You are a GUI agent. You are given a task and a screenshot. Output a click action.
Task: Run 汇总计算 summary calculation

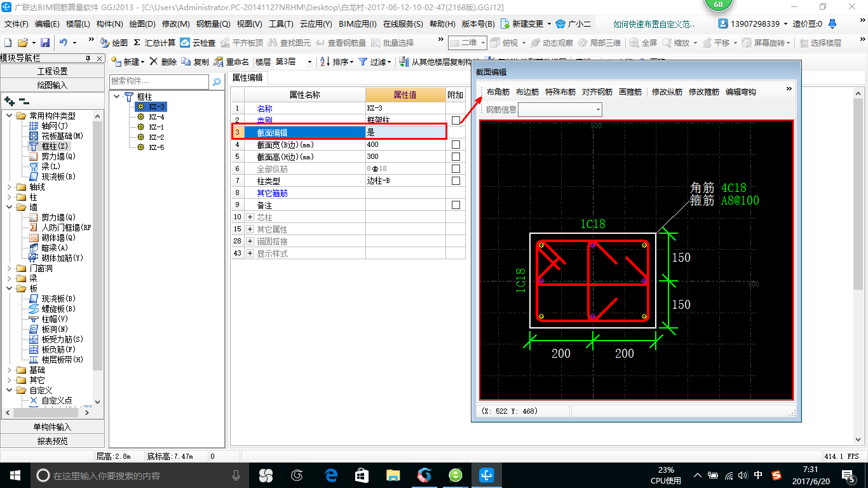154,43
